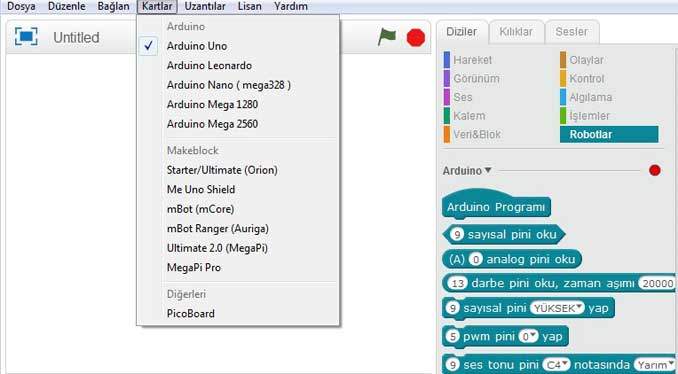This screenshot has height=374, width=678.
Task: Expand the Arduino extension dropdown arrow
Action: pos(488,170)
